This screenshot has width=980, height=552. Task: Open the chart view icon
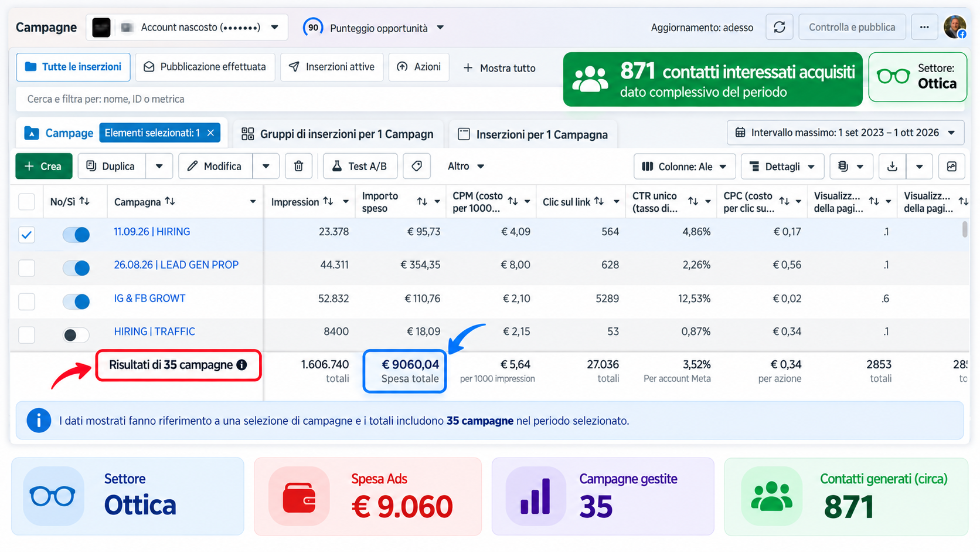coord(952,167)
